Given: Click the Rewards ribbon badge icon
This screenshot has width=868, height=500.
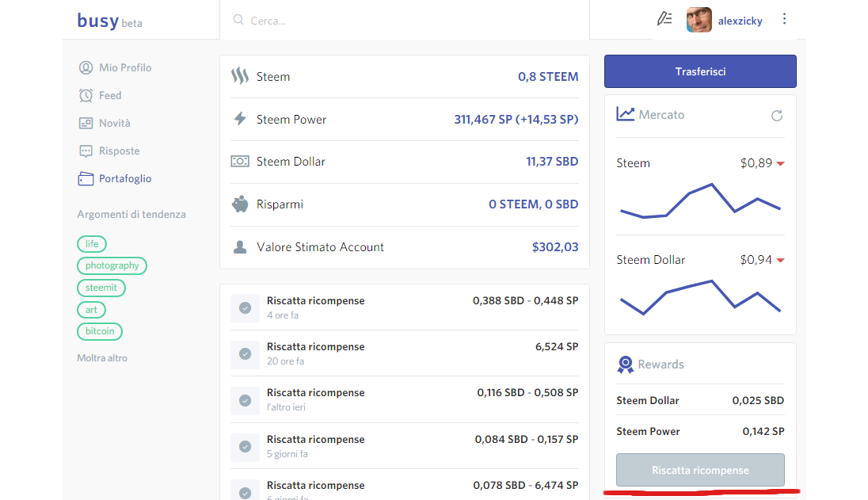Looking at the screenshot, I should 625,365.
